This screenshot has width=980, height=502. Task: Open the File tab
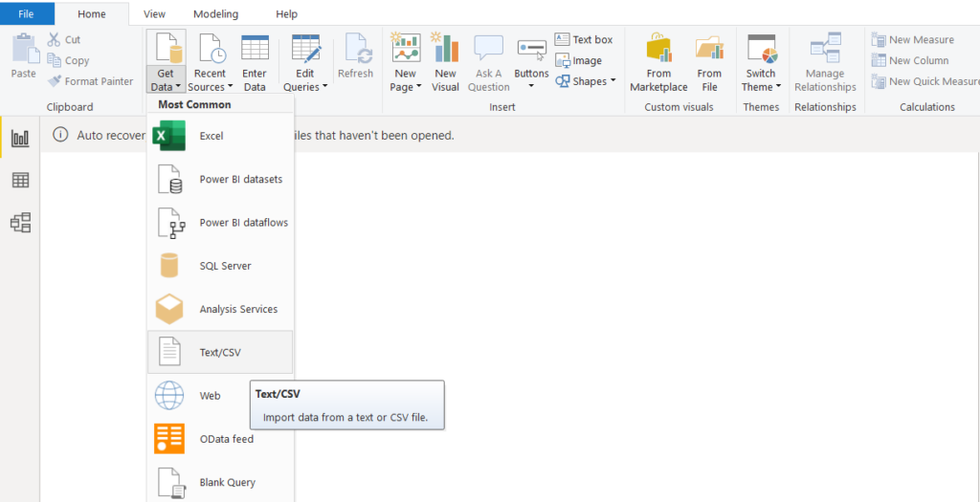27,13
